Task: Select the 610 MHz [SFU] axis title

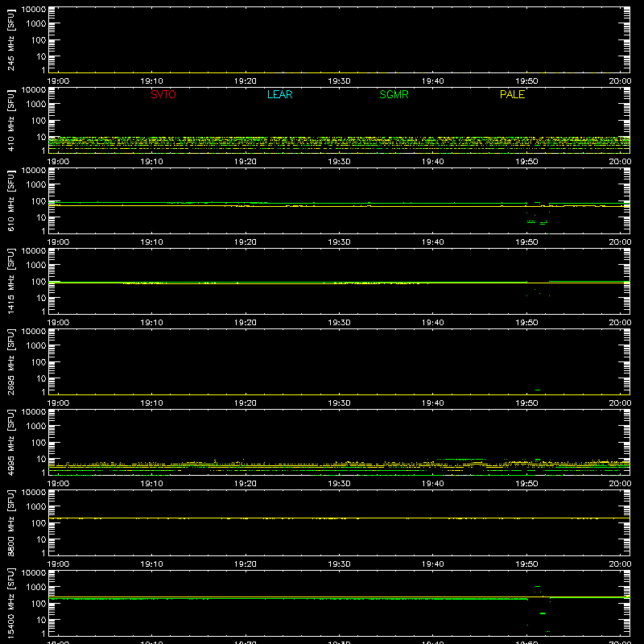Action: pyautogui.click(x=11, y=200)
